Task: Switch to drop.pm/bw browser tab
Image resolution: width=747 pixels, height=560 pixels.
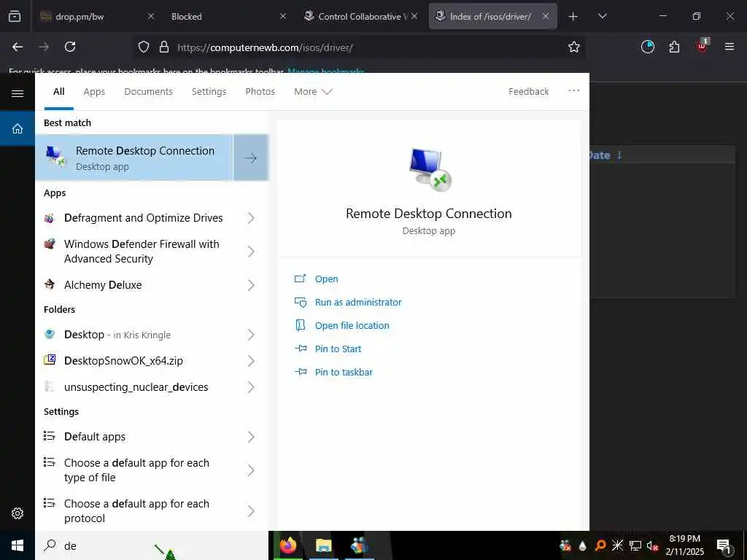Action: pyautogui.click(x=97, y=16)
